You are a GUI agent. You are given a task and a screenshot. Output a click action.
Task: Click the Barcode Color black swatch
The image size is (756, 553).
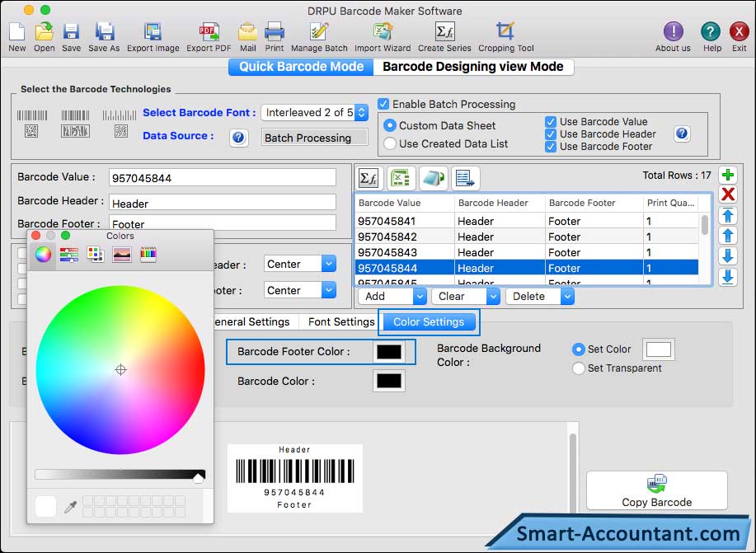(388, 382)
